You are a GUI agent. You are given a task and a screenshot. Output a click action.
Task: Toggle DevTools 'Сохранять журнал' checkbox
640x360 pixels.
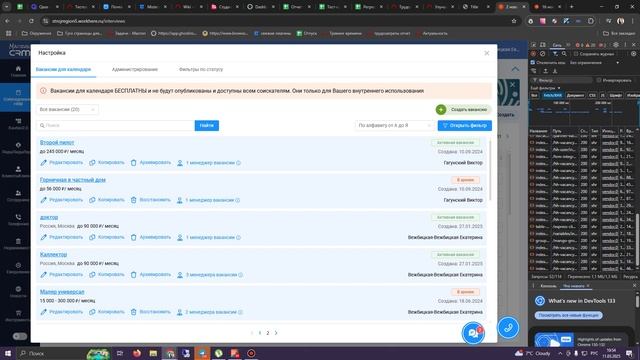tap(576, 54)
